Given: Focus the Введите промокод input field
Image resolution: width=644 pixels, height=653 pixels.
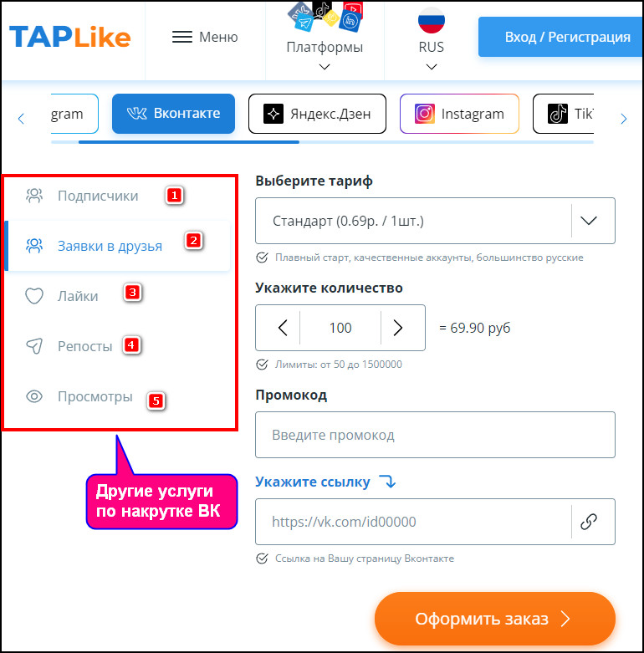Looking at the screenshot, I should coord(435,435).
